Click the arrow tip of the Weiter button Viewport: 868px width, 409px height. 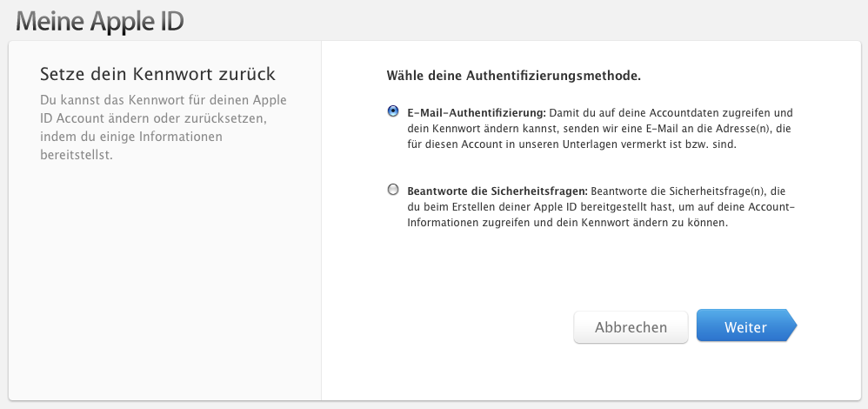click(791, 325)
